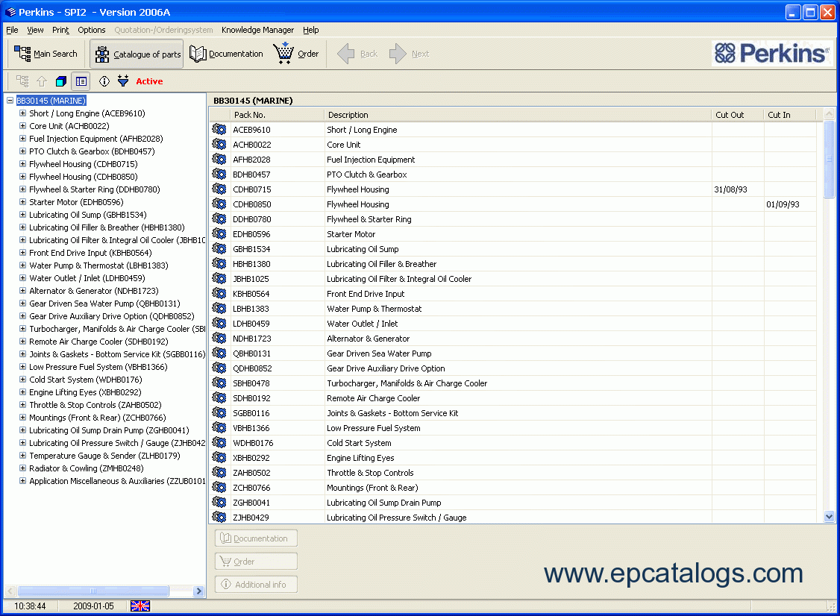
Task: Click the gear icon for pack WDHB0176
Action: pyautogui.click(x=219, y=442)
